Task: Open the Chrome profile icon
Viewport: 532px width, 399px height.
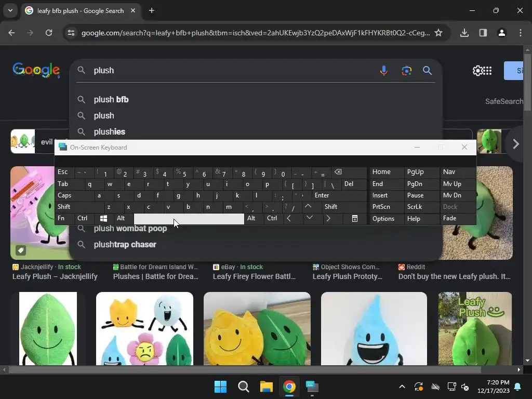Action: coord(502,33)
